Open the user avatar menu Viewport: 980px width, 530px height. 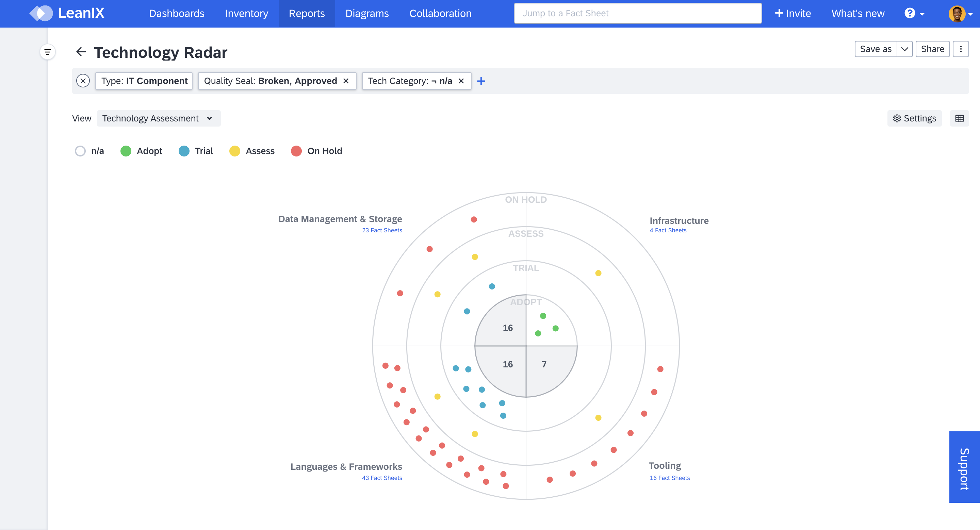(x=961, y=13)
